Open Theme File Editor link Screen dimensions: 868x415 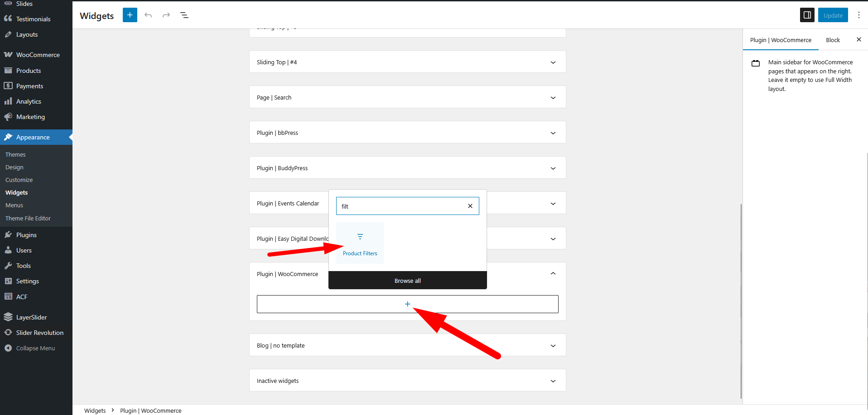28,218
